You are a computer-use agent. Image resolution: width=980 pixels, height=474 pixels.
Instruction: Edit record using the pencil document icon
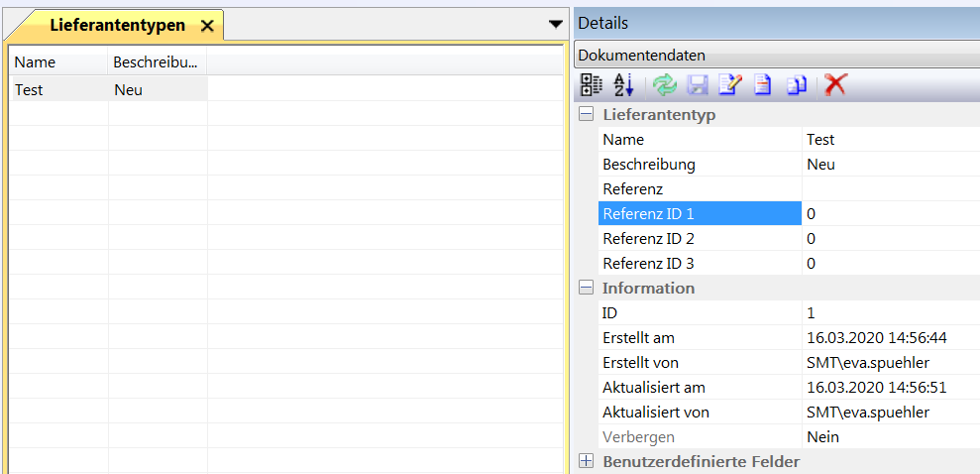729,85
